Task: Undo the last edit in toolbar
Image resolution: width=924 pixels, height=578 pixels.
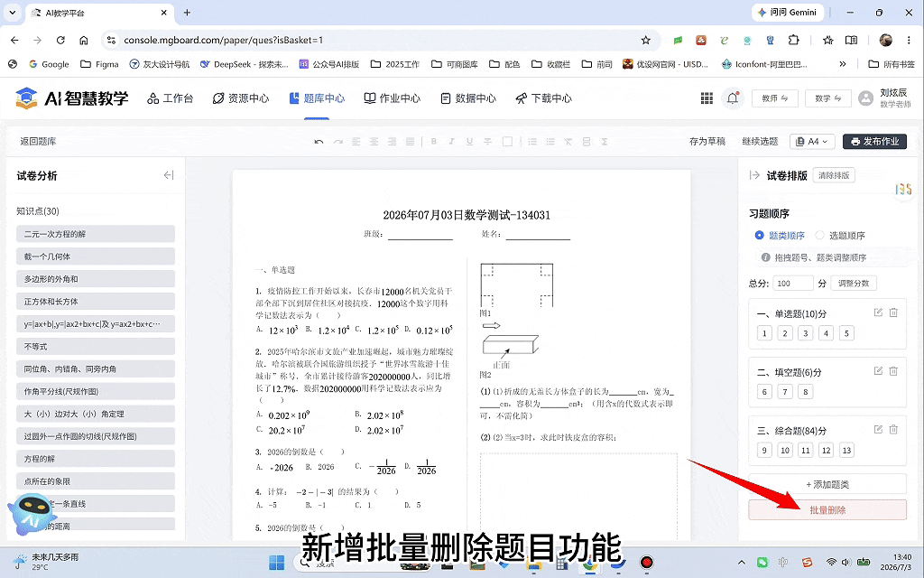Action: (x=319, y=142)
